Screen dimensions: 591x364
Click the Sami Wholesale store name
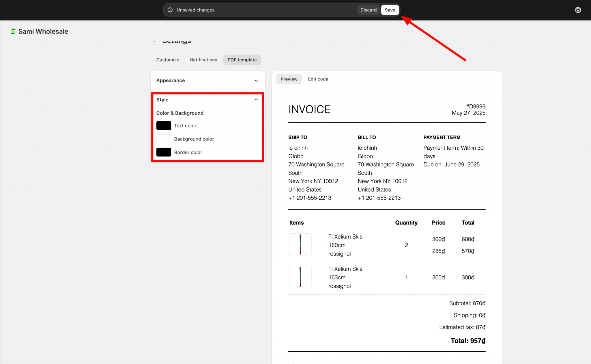43,31
